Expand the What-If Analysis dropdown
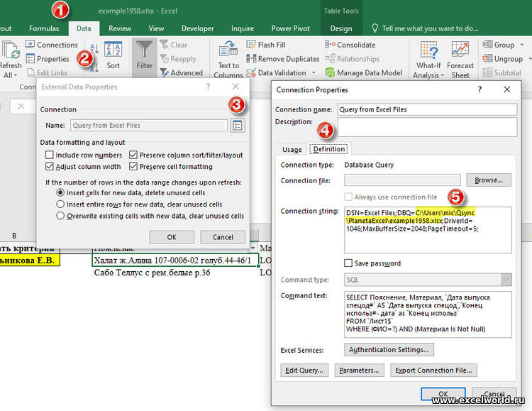 click(x=442, y=75)
